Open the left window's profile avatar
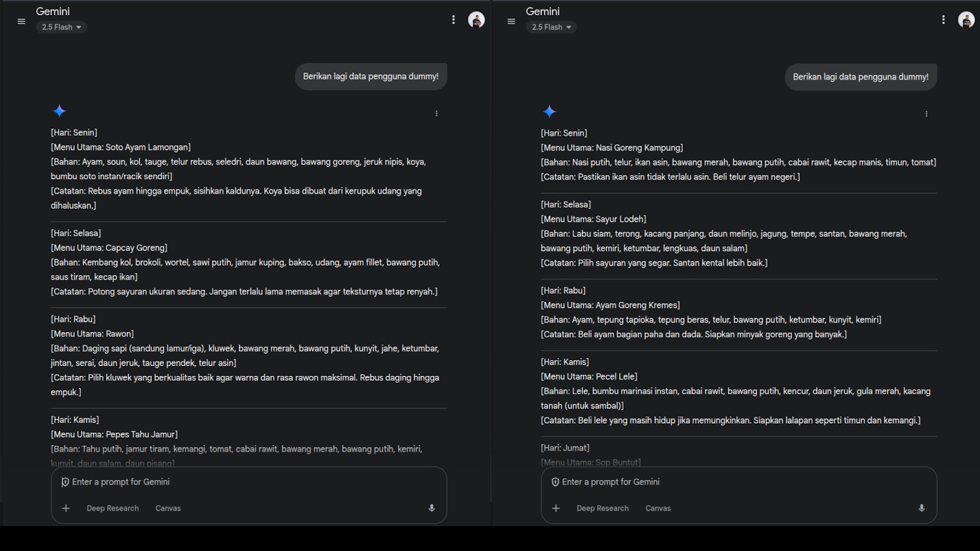This screenshot has width=980, height=551. click(476, 20)
